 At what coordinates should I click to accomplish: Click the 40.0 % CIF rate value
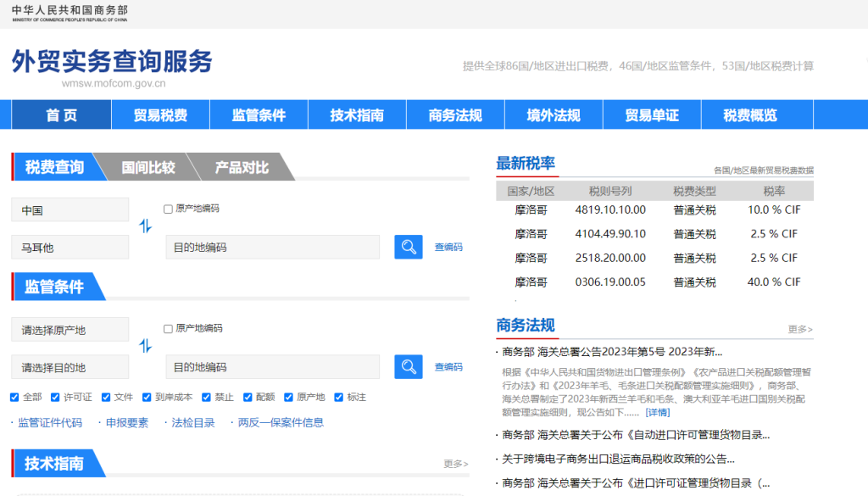[x=774, y=281]
